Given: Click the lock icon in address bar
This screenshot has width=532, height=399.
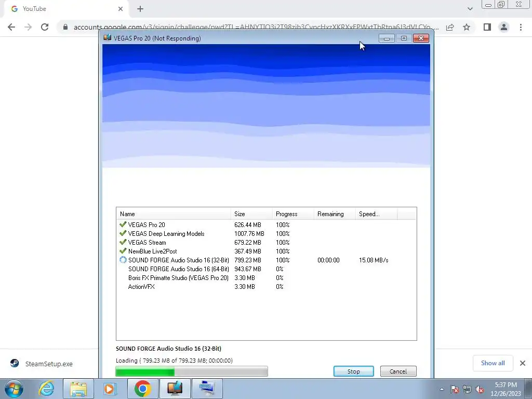Looking at the screenshot, I should (65, 27).
